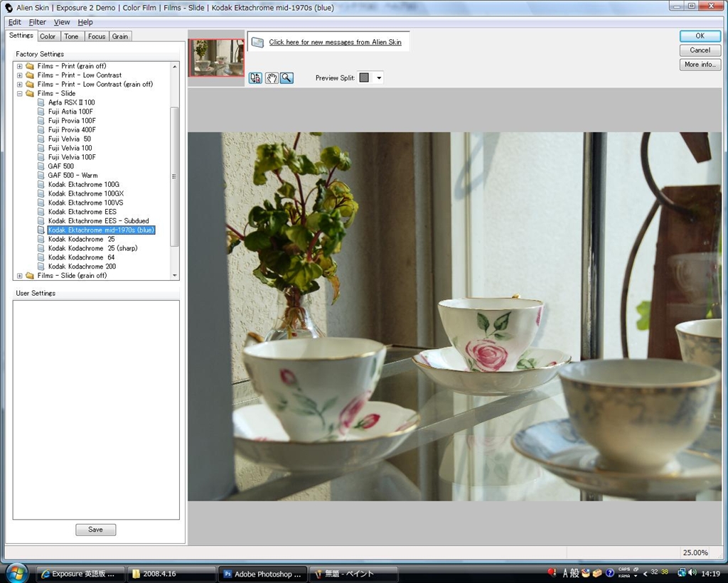
Task: Open the Preview Split dropdown arrow
Action: pos(379,78)
